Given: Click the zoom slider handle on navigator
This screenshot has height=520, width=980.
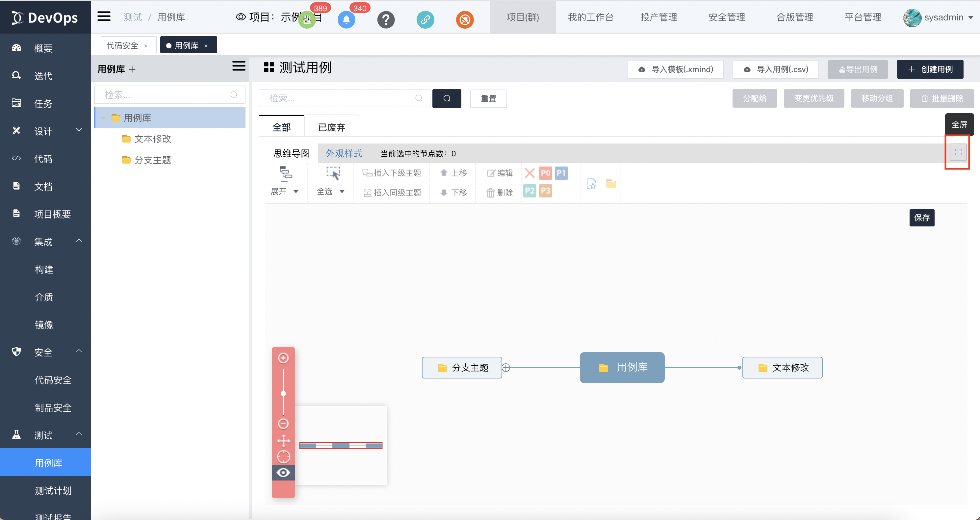Looking at the screenshot, I should point(283,393).
